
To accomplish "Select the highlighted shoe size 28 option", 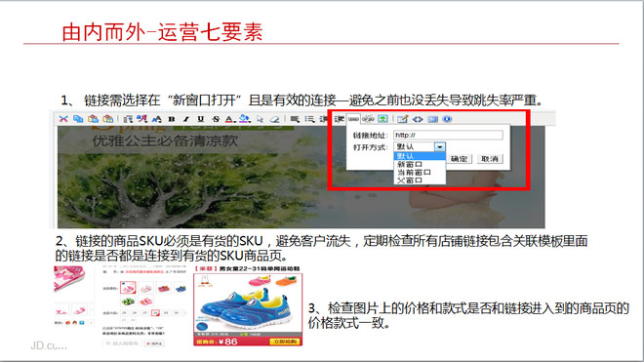I will (155, 313).
